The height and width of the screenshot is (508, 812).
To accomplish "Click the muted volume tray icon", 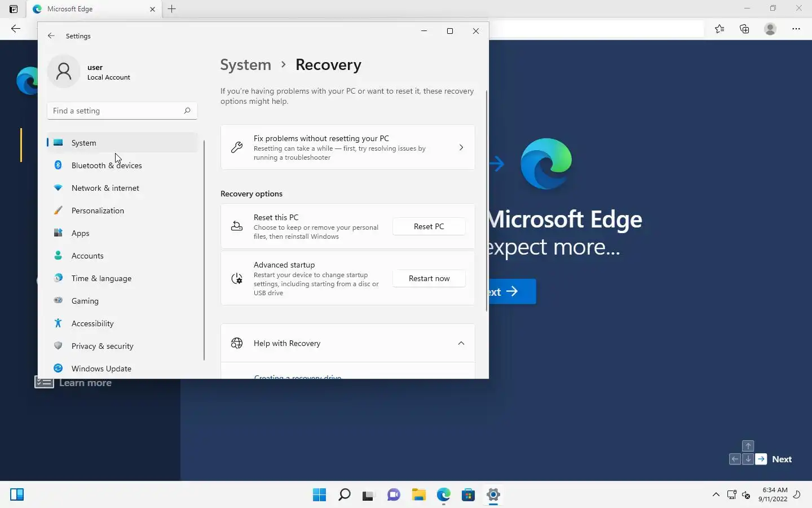I will 746,495.
